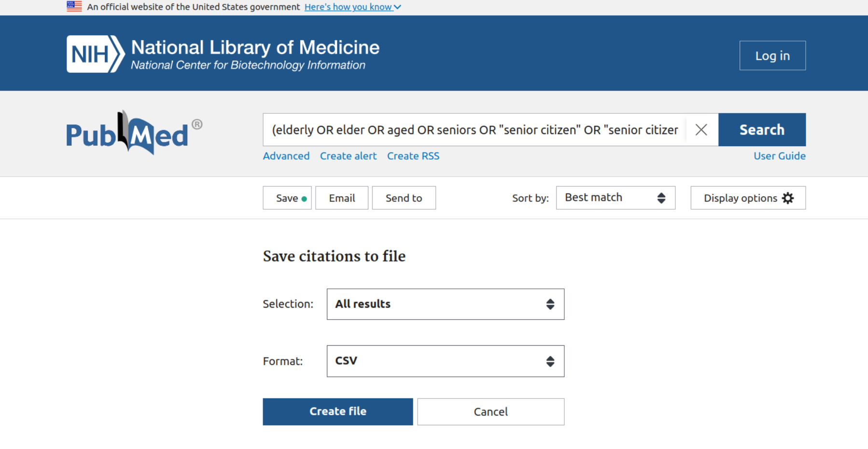Click the gear icon in Display options
The height and width of the screenshot is (449, 868).
click(x=788, y=198)
